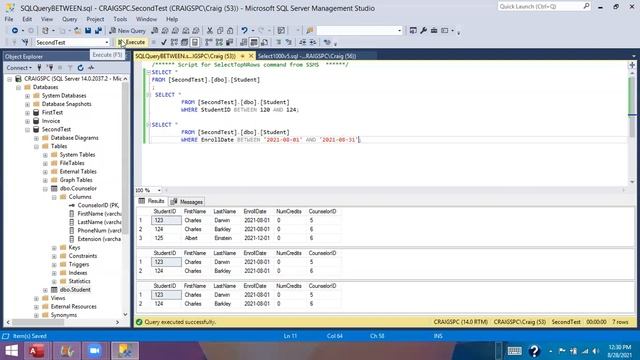640x360 pixels.
Task: Close the SQLQueryBETWEEN.sql tab
Action: 251,56
